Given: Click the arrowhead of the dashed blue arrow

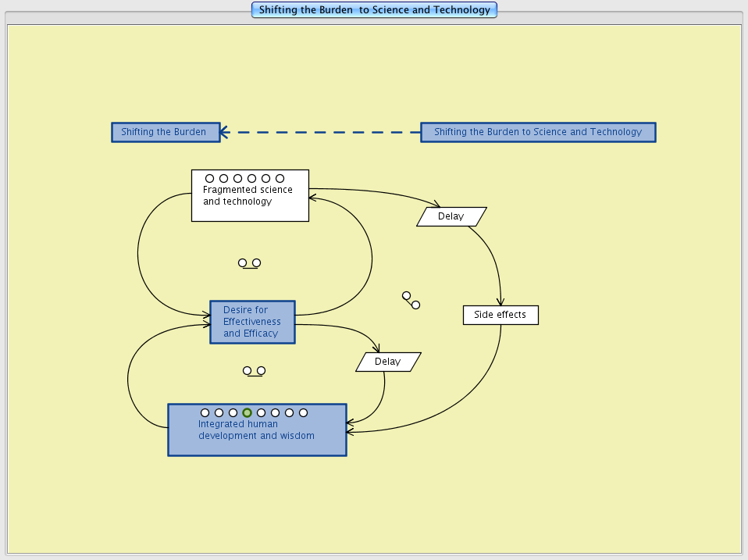Looking at the screenshot, I should point(224,132).
